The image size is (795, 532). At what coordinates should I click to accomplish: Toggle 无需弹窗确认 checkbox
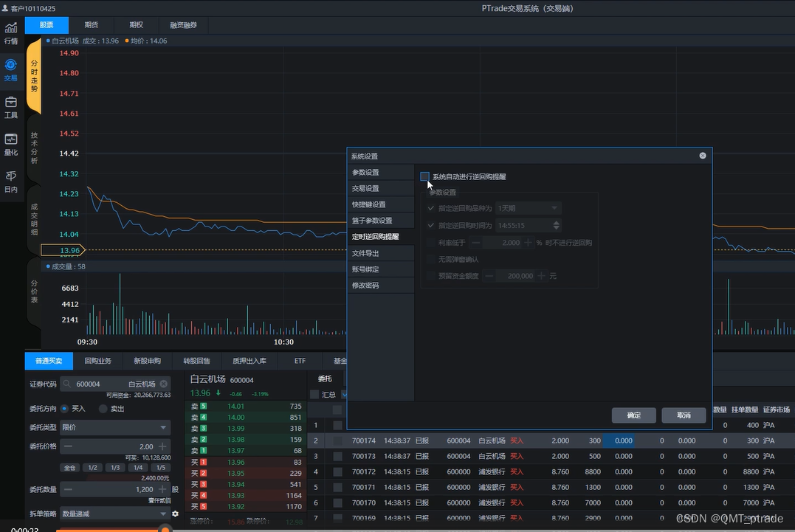[431, 259]
